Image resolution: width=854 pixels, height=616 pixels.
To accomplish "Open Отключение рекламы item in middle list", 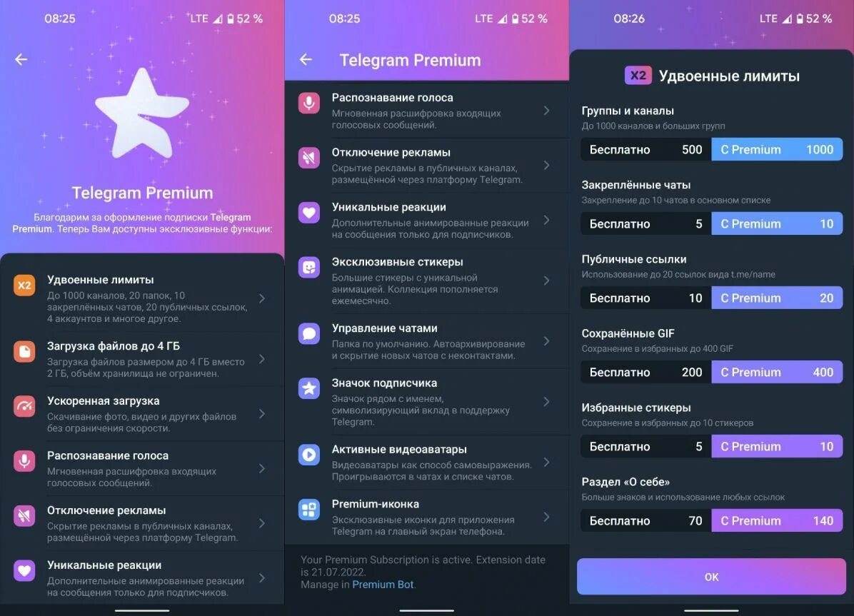I will (426, 166).
